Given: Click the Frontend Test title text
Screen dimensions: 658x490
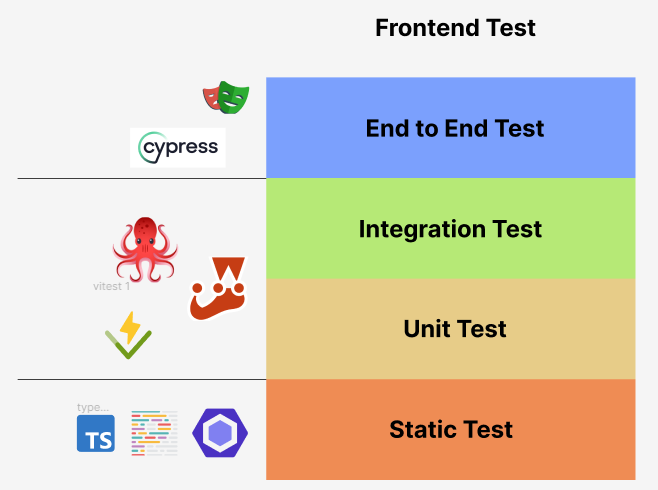Looking at the screenshot, I should coord(455,28).
